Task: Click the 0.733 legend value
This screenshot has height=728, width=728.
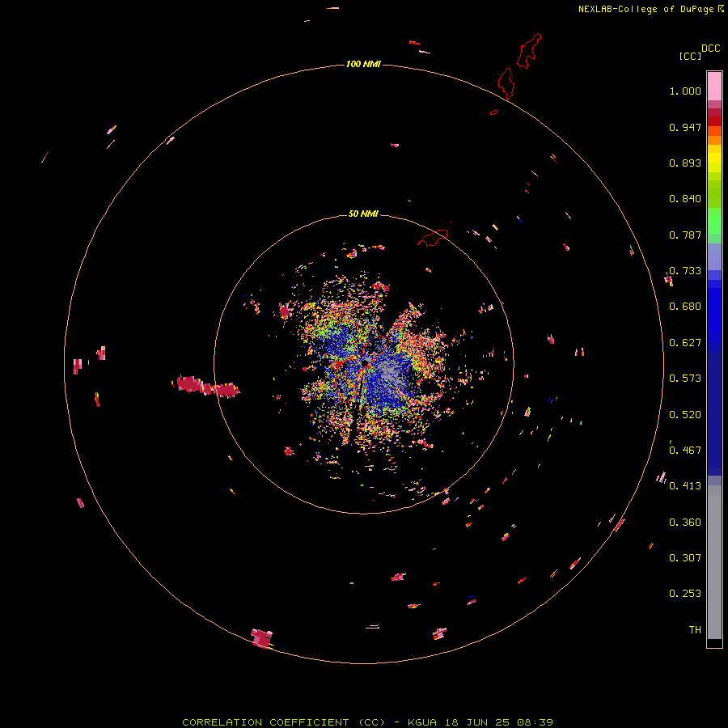Action: click(685, 271)
